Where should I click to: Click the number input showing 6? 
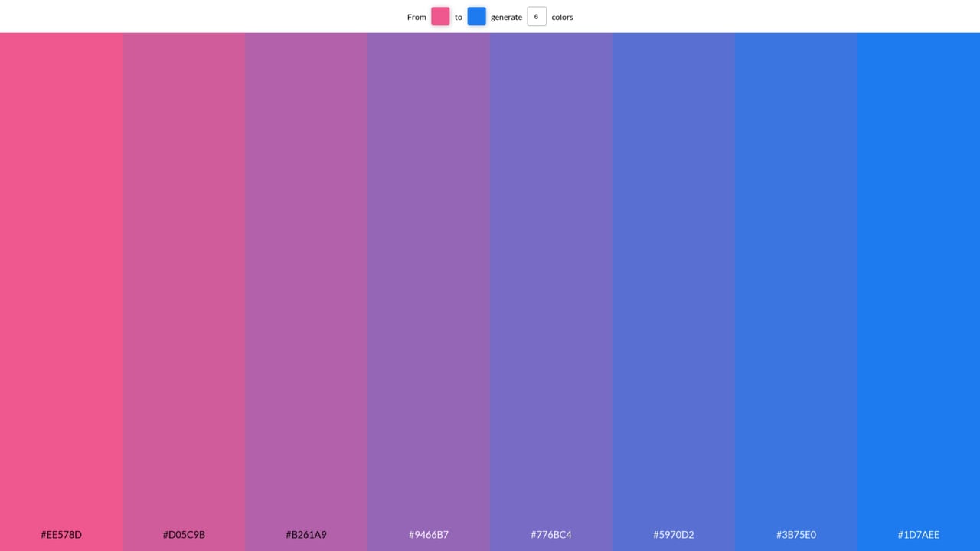click(x=536, y=16)
